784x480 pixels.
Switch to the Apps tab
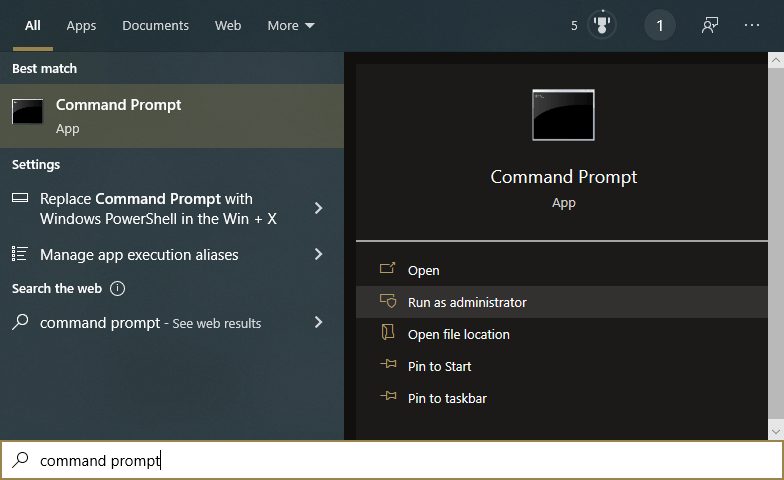[x=81, y=26]
